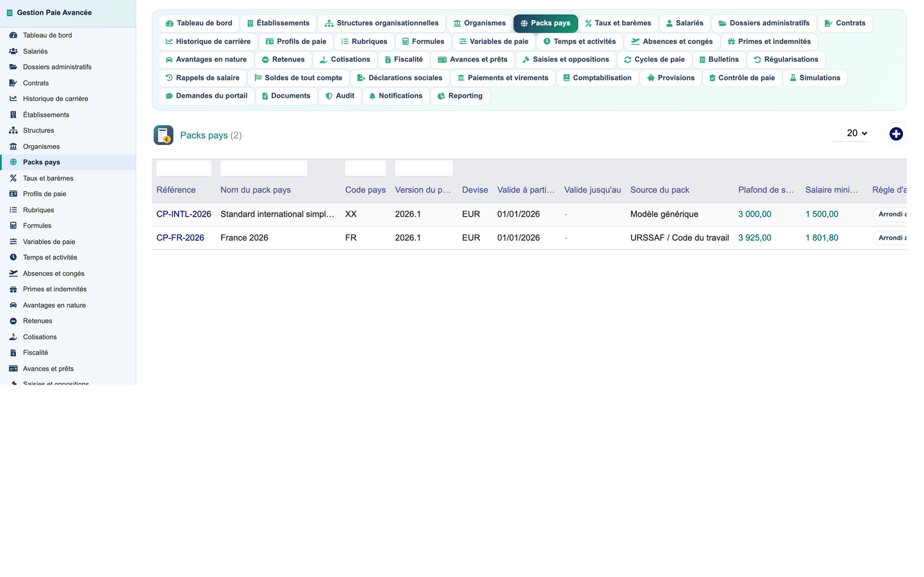
Task: Open the Bulletins tab
Action: pyautogui.click(x=719, y=59)
